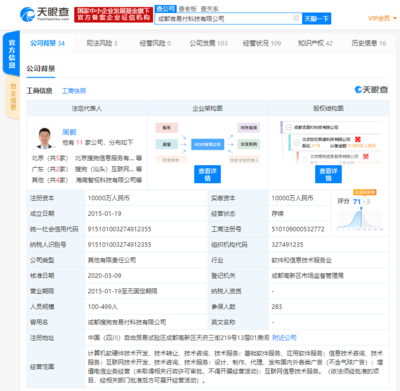Open the 历史信息 16 tab

[368, 43]
